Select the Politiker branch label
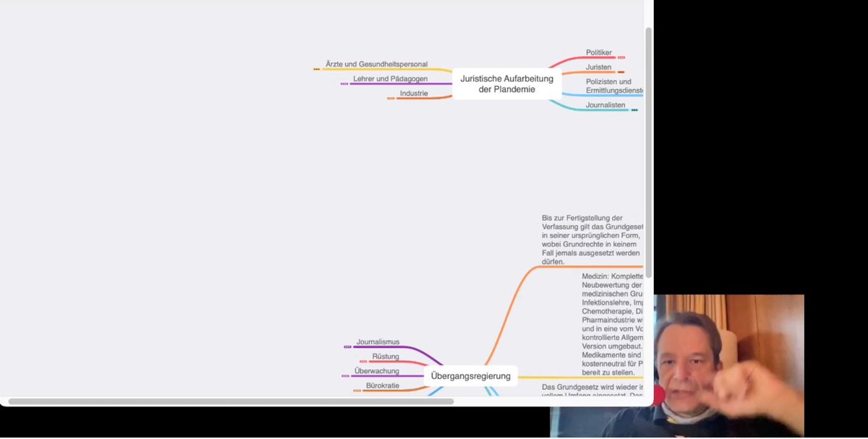Screen dimensions: 868x439 pos(599,53)
